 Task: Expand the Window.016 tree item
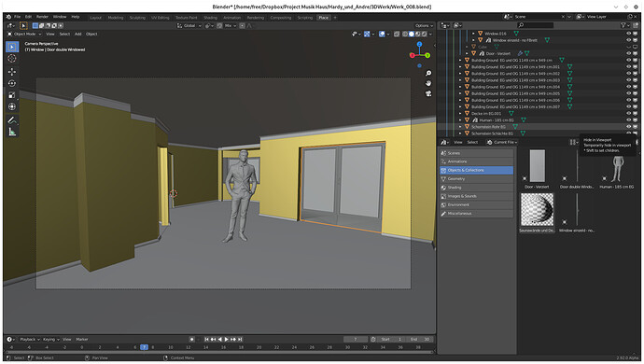coord(473,34)
